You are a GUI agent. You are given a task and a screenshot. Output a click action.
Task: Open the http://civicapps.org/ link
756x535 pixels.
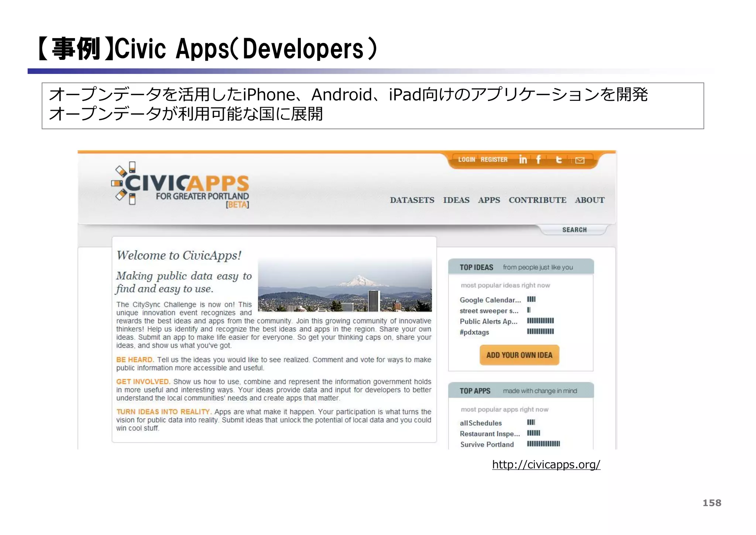tap(546, 464)
